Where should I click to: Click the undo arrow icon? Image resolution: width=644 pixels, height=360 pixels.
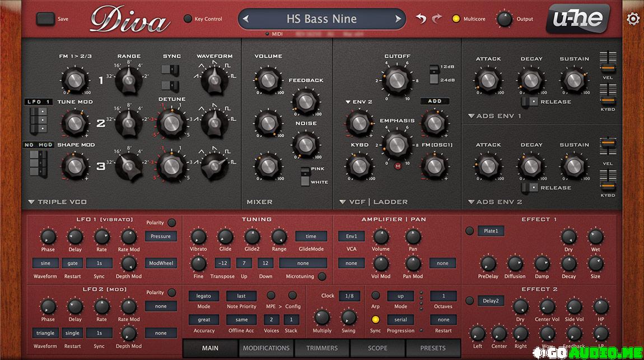421,19
